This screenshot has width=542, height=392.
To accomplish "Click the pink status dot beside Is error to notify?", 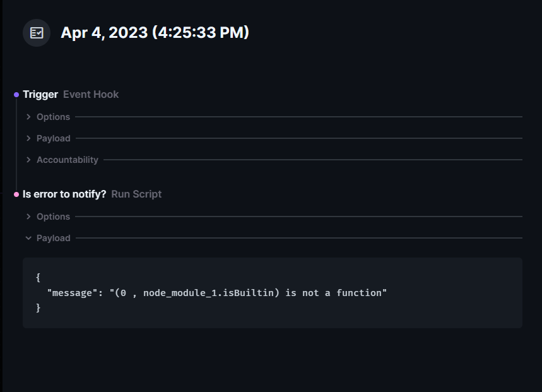I will [x=15, y=194].
